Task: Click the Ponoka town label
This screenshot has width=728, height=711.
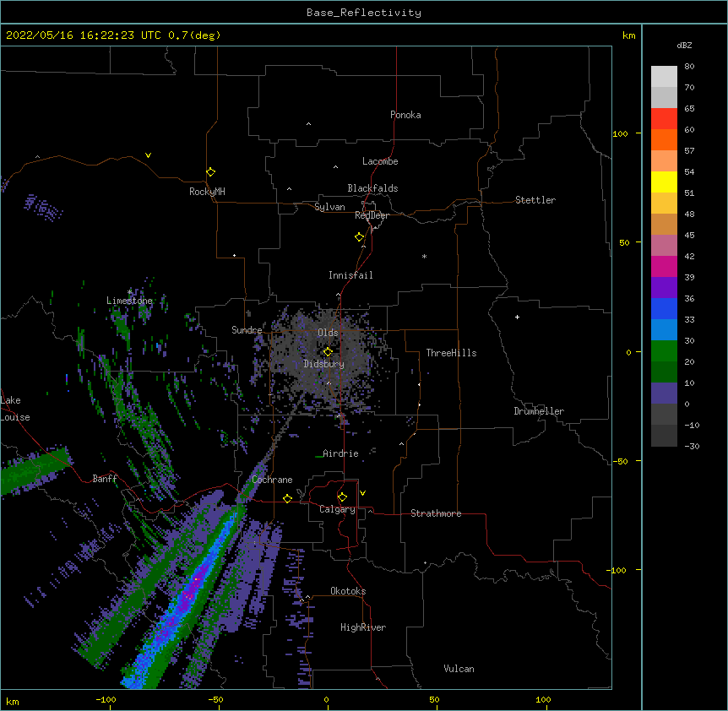Action: 405,115
